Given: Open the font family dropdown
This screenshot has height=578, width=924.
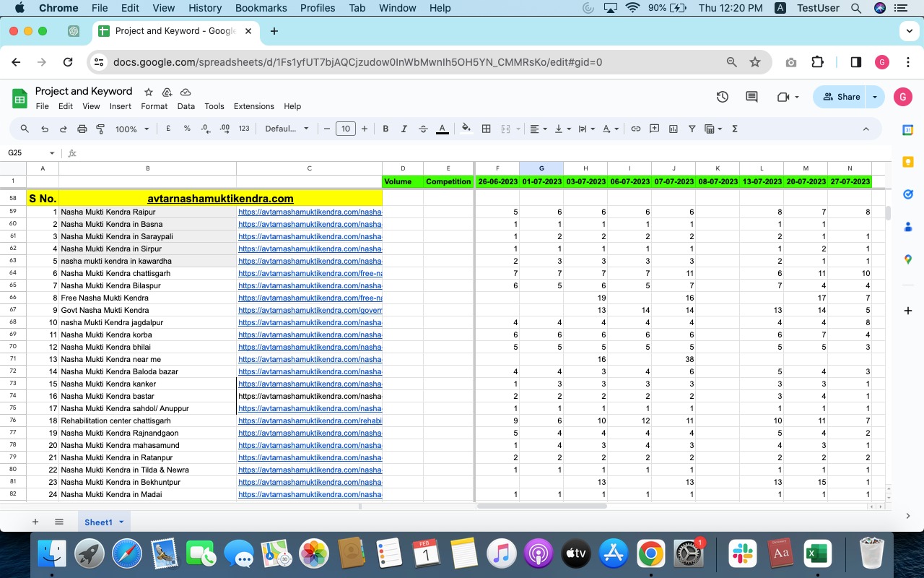Looking at the screenshot, I should [287, 129].
